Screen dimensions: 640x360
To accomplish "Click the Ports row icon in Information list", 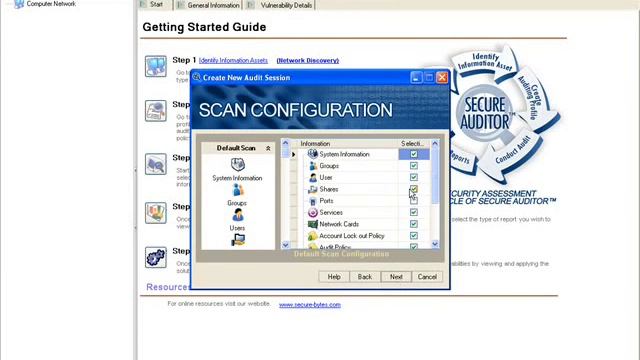I will [x=313, y=201].
